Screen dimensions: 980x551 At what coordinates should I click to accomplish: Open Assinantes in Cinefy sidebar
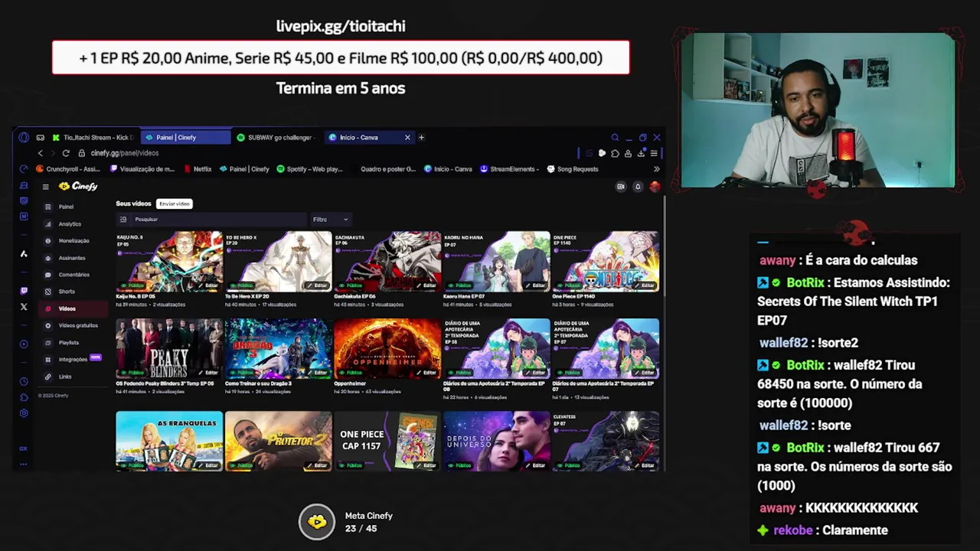72,258
